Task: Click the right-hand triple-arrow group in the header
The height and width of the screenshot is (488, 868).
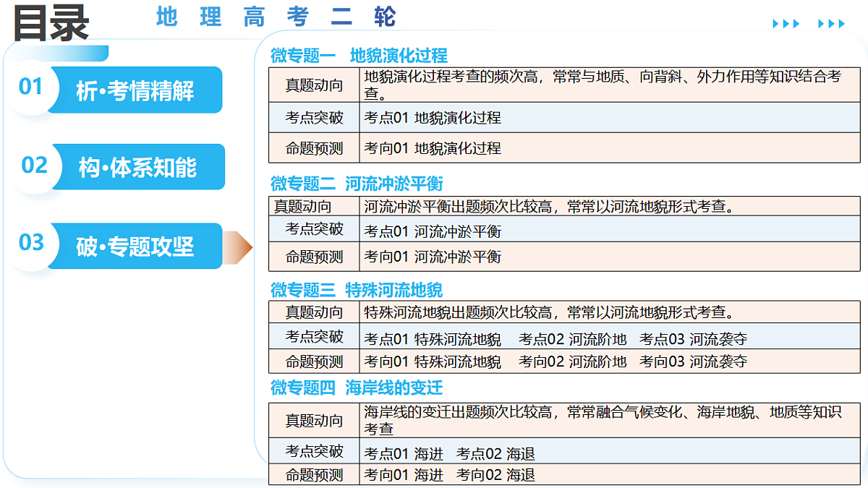Action: [x=831, y=24]
